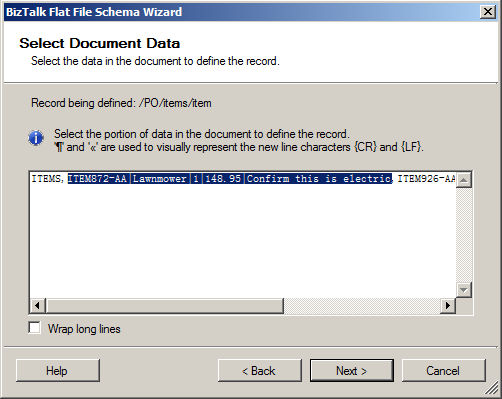Click the window resize grip corner
The image size is (502, 399).
point(492,389)
